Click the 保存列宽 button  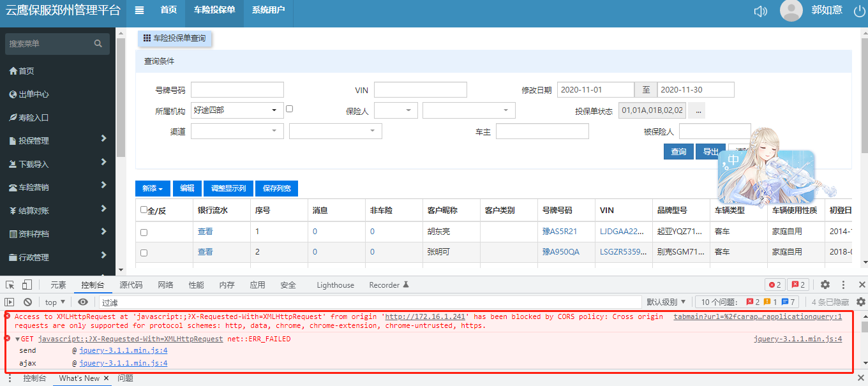coord(276,189)
